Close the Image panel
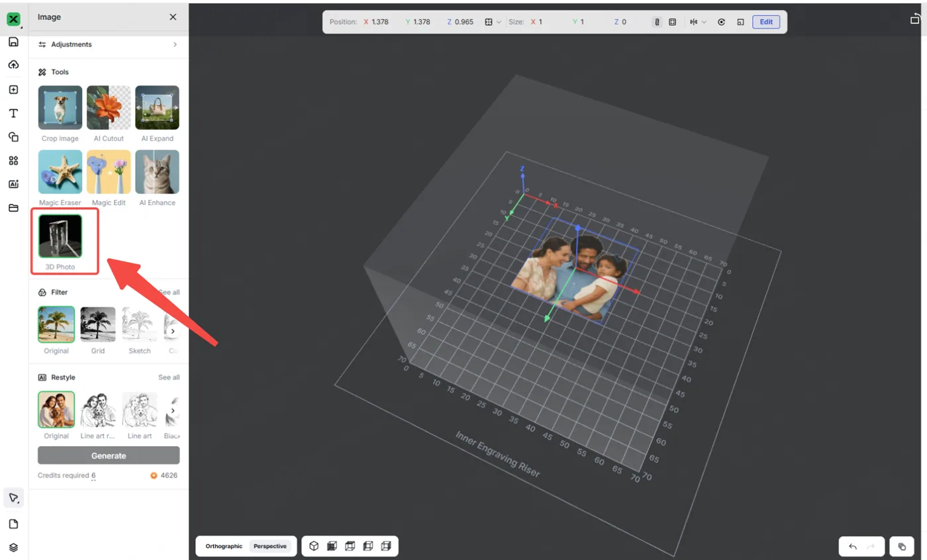This screenshot has height=560, width=927. click(x=173, y=17)
